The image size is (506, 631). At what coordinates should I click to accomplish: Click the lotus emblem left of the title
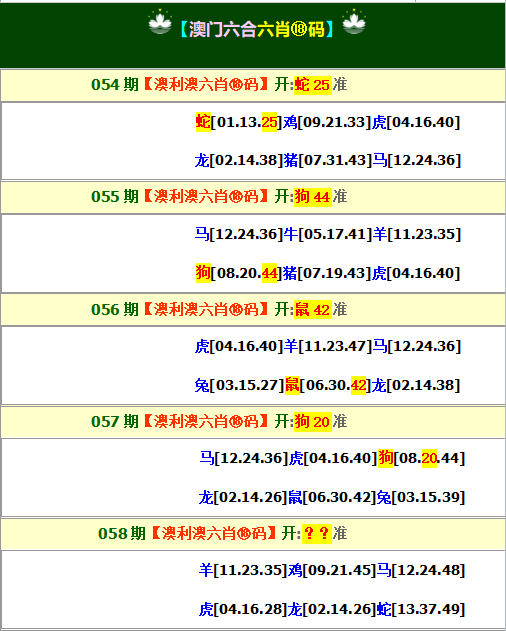pyautogui.click(x=160, y=22)
